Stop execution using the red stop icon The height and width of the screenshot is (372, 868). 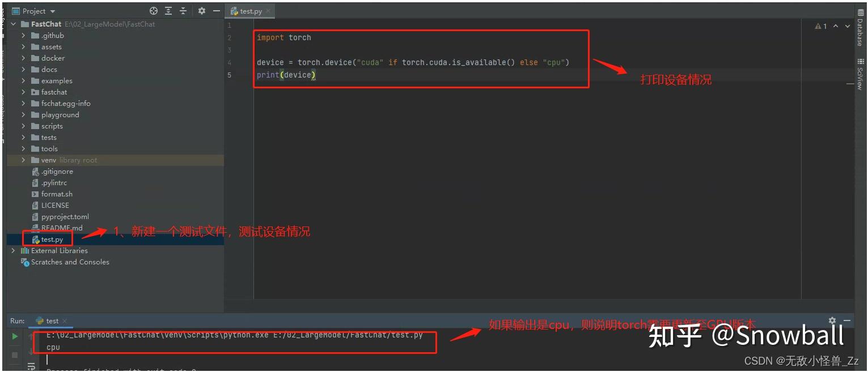[x=15, y=356]
